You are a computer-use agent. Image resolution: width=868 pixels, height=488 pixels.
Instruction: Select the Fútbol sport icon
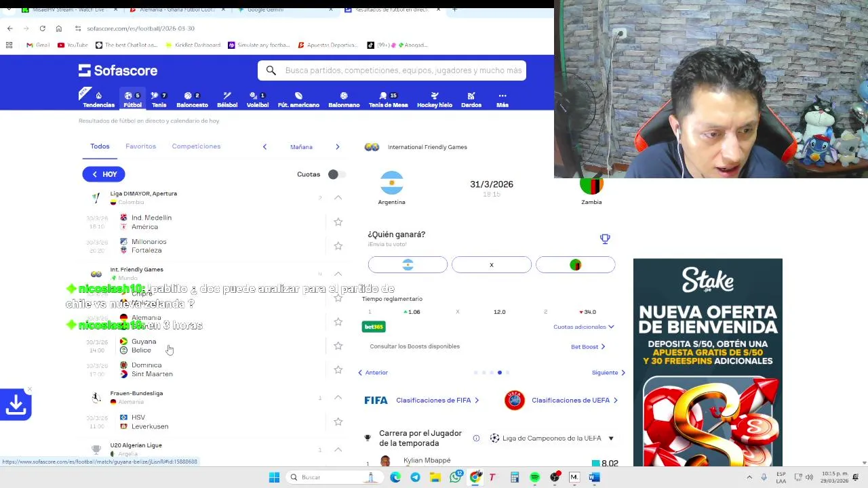coord(132,100)
